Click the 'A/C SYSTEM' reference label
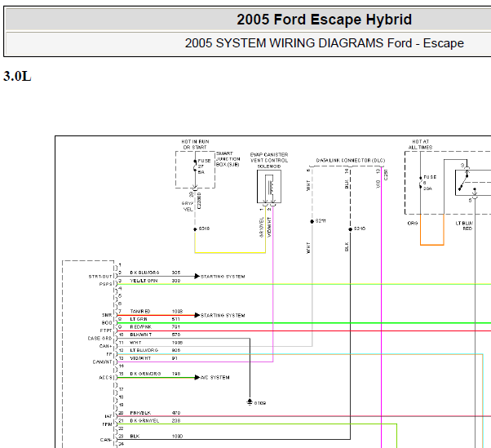 click(215, 378)
